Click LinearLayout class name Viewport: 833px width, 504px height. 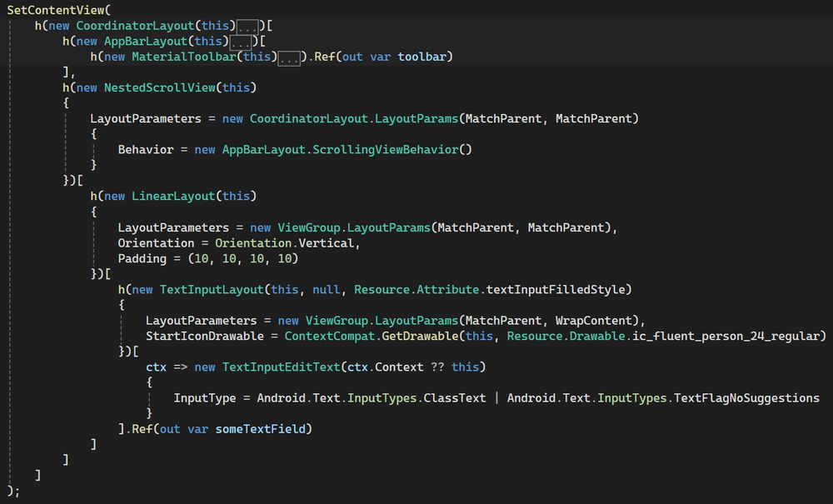173,197
